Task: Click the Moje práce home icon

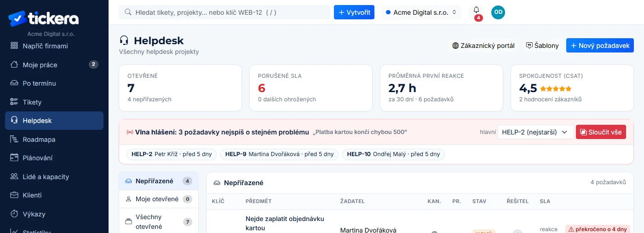Action: (x=14, y=64)
